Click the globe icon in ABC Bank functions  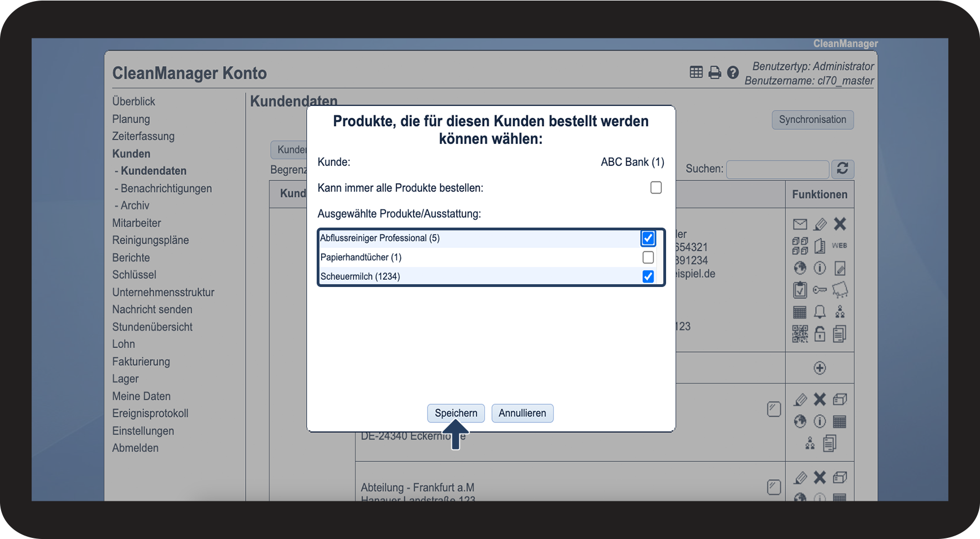click(800, 268)
